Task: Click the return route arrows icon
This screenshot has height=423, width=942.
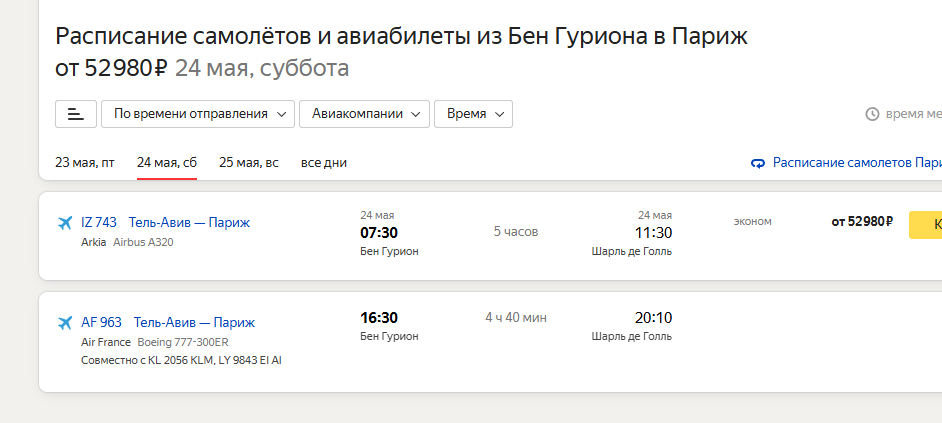Action: click(x=758, y=163)
